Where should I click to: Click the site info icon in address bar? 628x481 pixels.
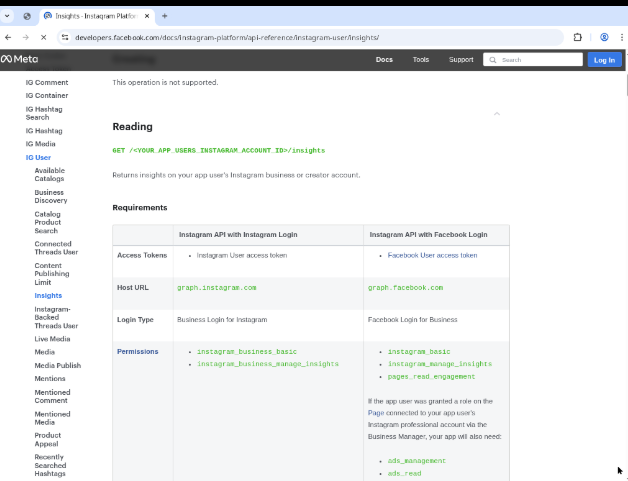coord(65,37)
